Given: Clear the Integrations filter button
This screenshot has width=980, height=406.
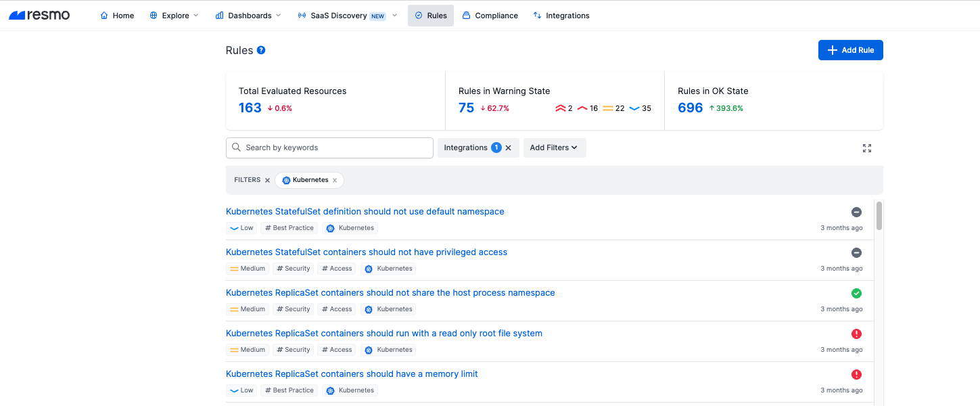Looking at the screenshot, I should pyautogui.click(x=509, y=148).
